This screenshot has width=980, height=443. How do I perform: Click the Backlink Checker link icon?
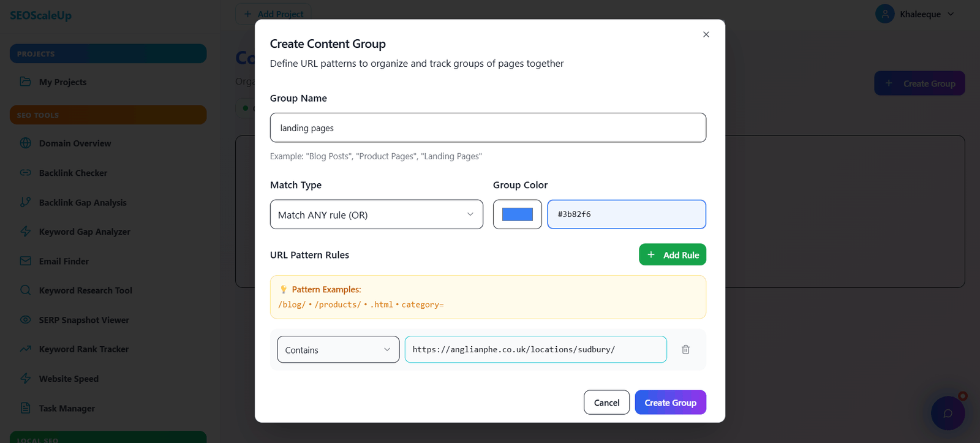[x=25, y=173]
